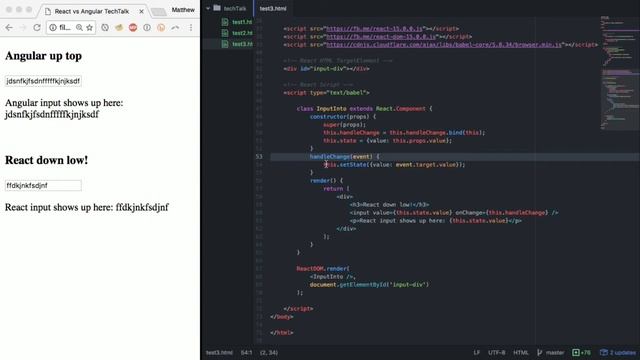Click the div id input-div line

click(327, 69)
